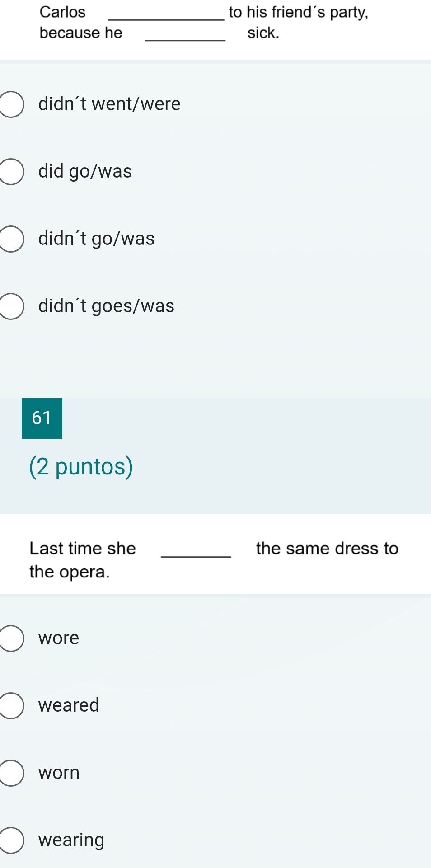Click the "worn" answer label
The width and height of the screenshot is (431, 868).
(59, 773)
